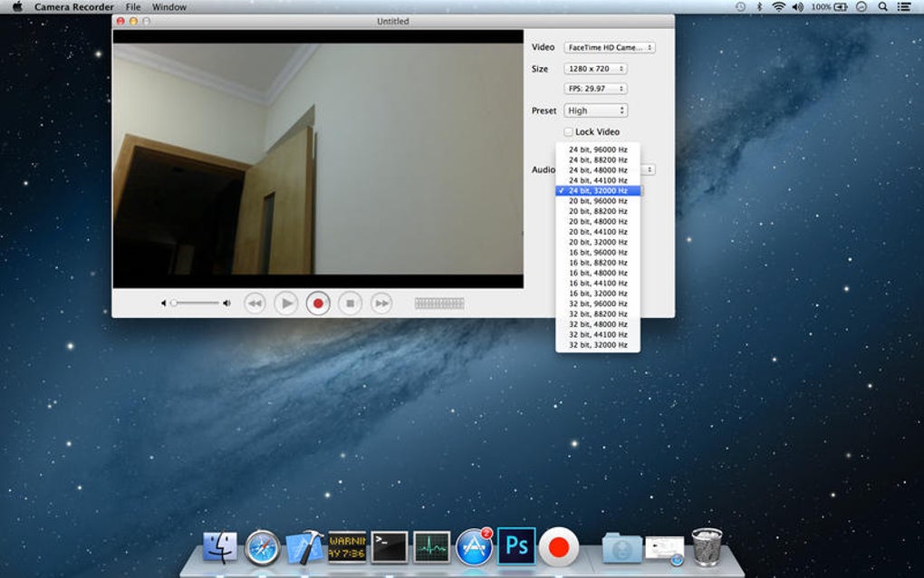
Task: Select 16 bit, 44100 Hz audio option
Action: [x=598, y=284]
